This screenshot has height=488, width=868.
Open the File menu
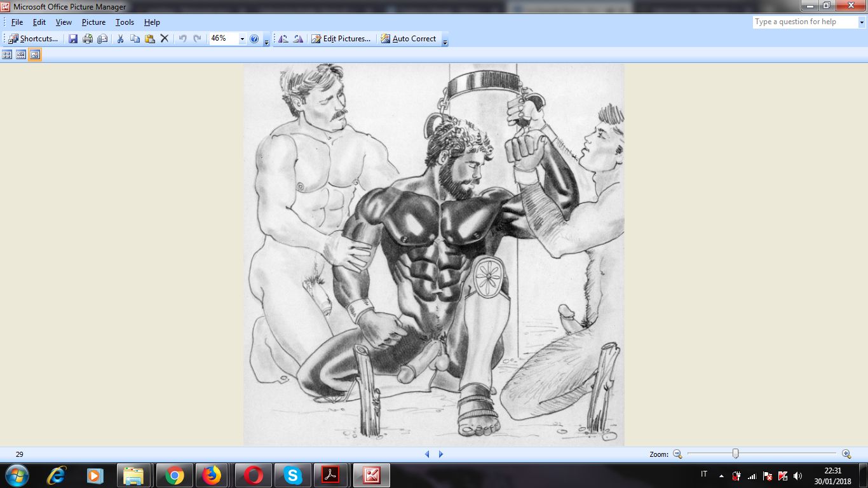(x=17, y=22)
